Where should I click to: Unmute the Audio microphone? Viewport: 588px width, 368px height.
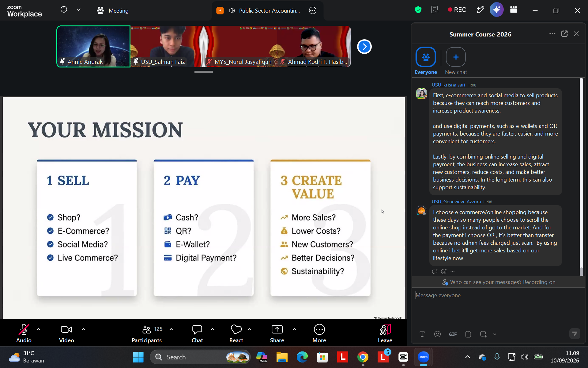point(24,333)
